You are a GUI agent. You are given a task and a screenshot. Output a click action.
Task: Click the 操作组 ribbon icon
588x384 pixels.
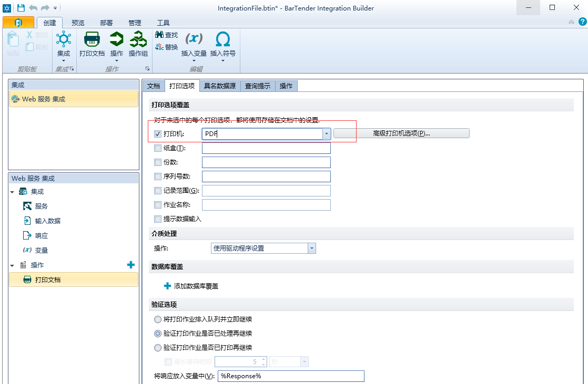click(x=138, y=40)
